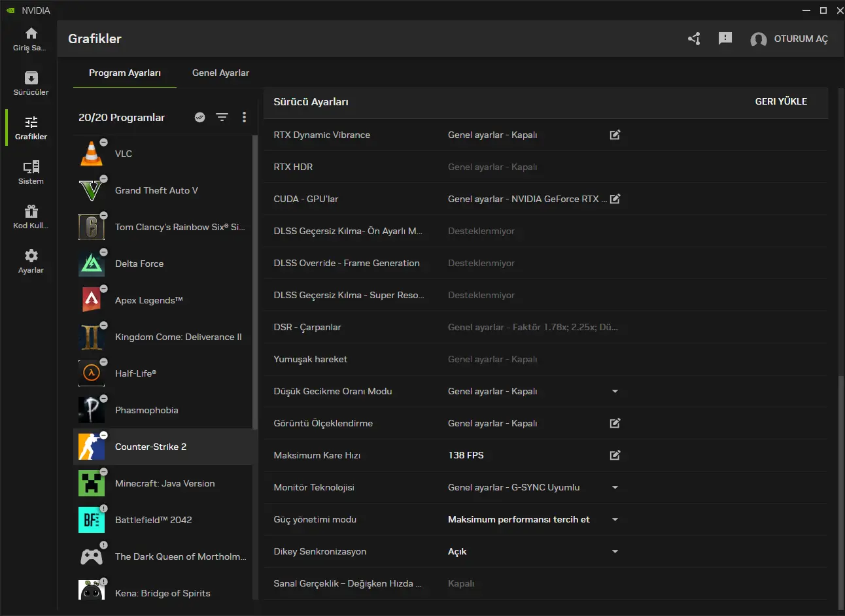Viewport: 845px width, 616px height.
Task: Click the "138 FPS" value
Action: click(x=466, y=455)
